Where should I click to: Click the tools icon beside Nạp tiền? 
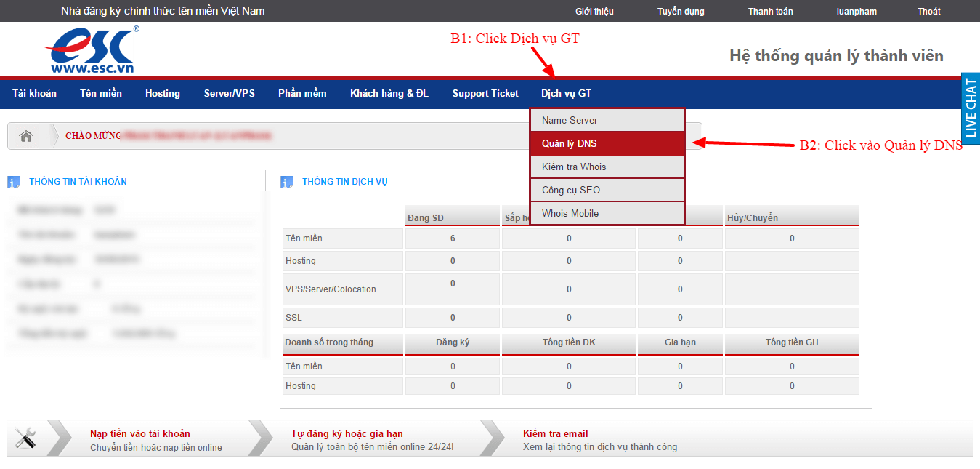pos(26,438)
